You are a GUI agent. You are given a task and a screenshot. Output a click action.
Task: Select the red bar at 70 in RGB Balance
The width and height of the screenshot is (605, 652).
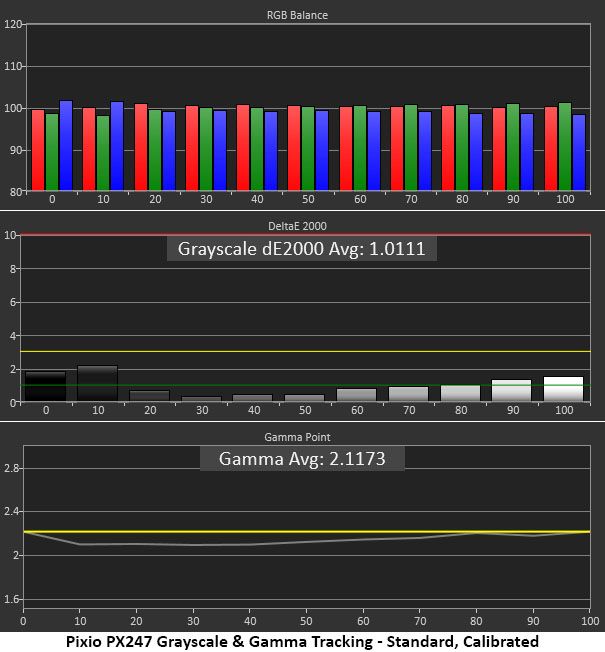(x=397, y=149)
